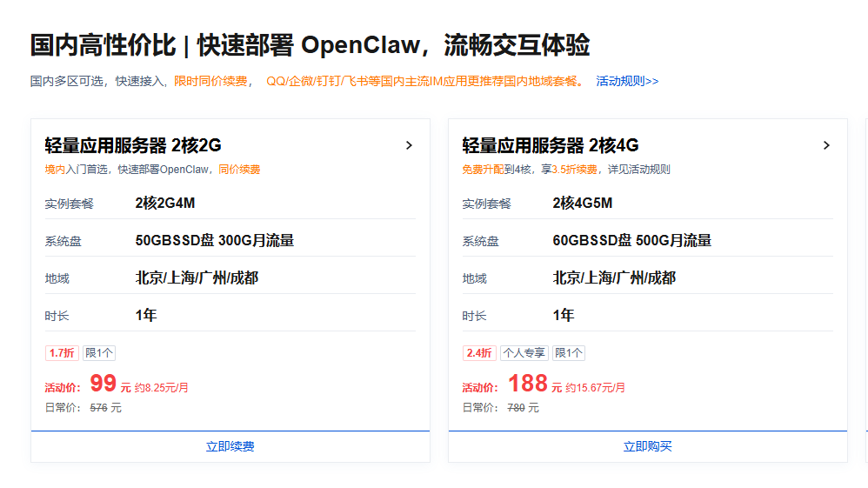
Task: Click the chevron arrow on 2核2G card
Action: click(x=409, y=145)
